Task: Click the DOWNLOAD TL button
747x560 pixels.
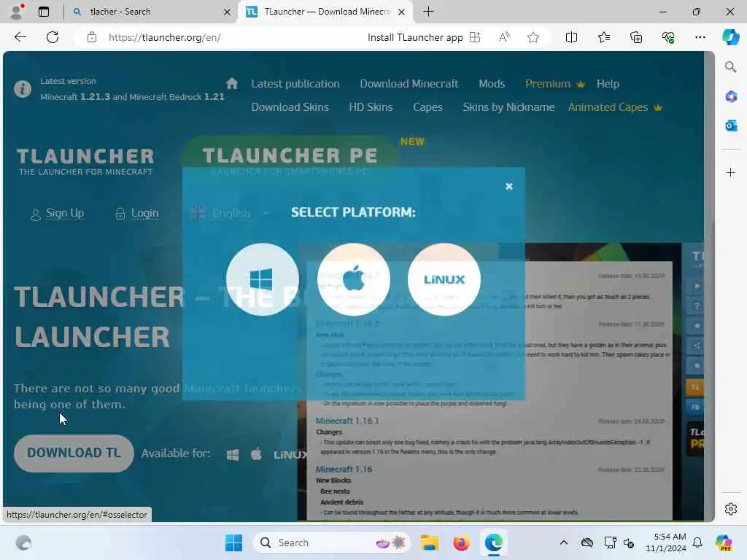Action: pyautogui.click(x=74, y=453)
